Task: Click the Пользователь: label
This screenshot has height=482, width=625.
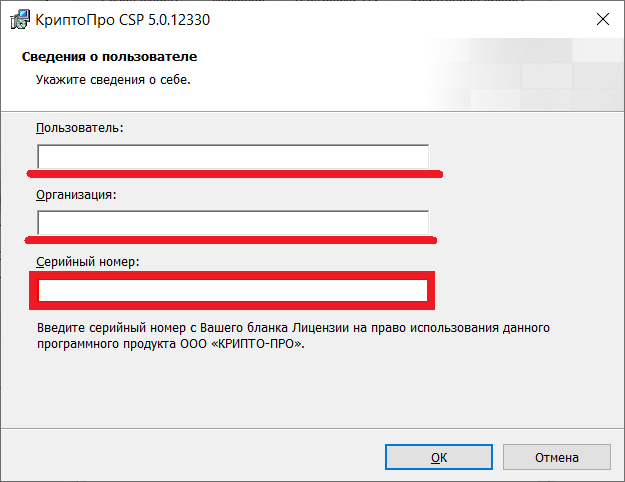Action: tap(79, 128)
